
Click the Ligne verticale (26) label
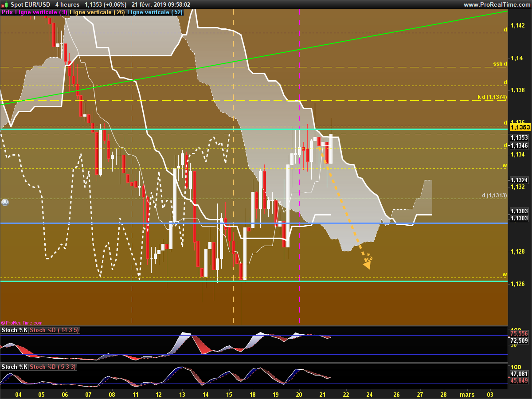click(98, 12)
